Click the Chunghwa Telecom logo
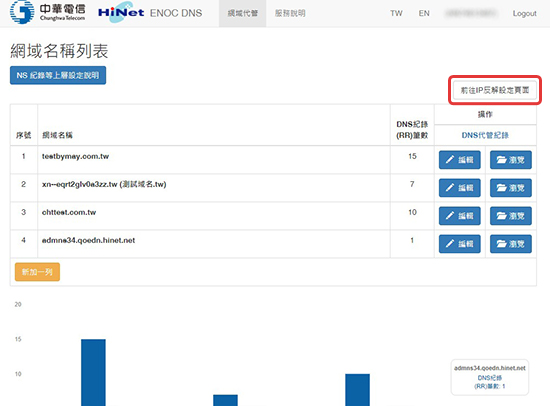Screen dimensions: 550x406 click(47, 12)
